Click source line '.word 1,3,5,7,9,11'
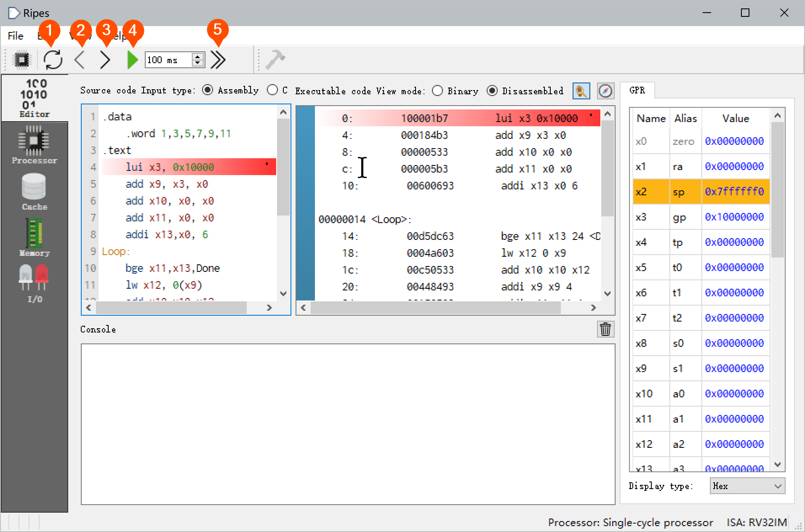This screenshot has width=805, height=532. click(x=178, y=133)
